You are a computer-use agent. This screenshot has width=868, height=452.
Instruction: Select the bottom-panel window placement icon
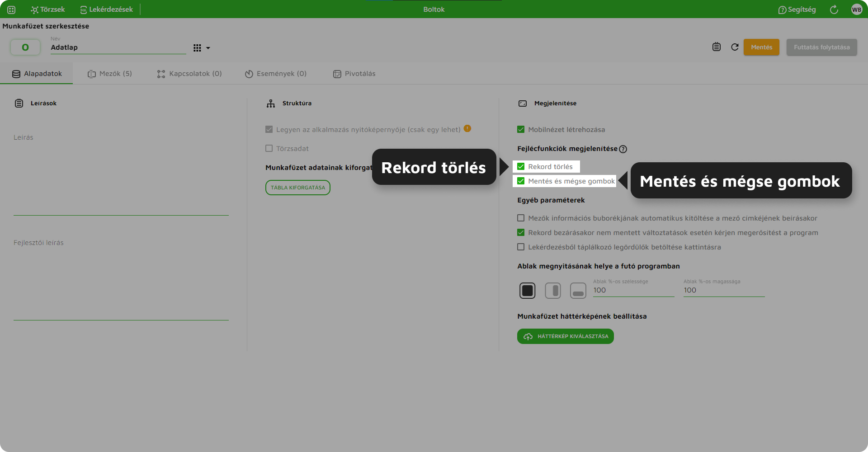pyautogui.click(x=578, y=291)
